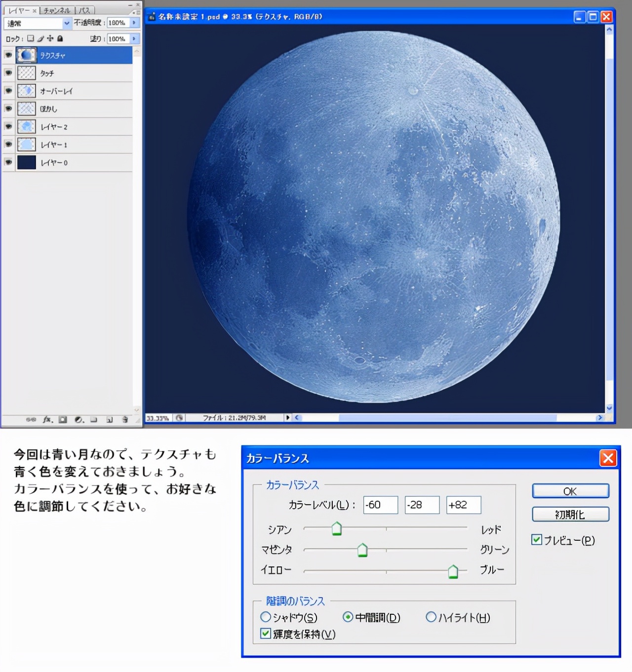Create a new layer group
Screen dimensions: 632x672
(x=94, y=419)
